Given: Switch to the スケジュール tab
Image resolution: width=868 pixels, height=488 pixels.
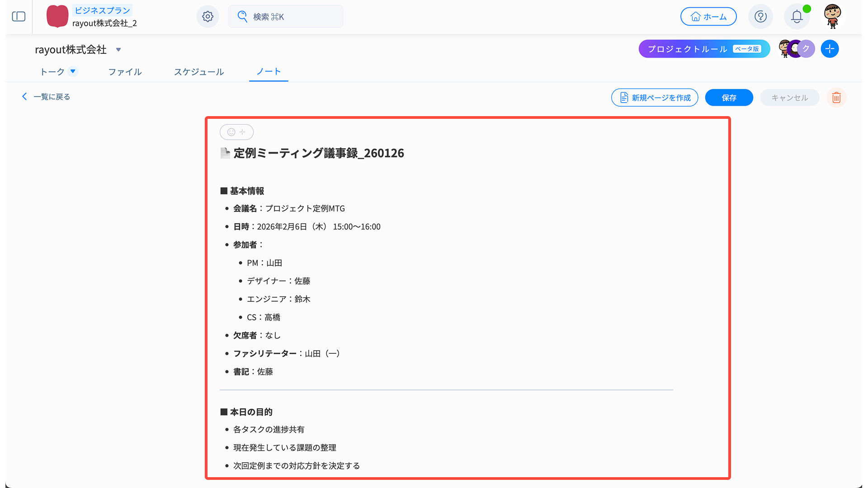Looking at the screenshot, I should pyautogui.click(x=199, y=72).
